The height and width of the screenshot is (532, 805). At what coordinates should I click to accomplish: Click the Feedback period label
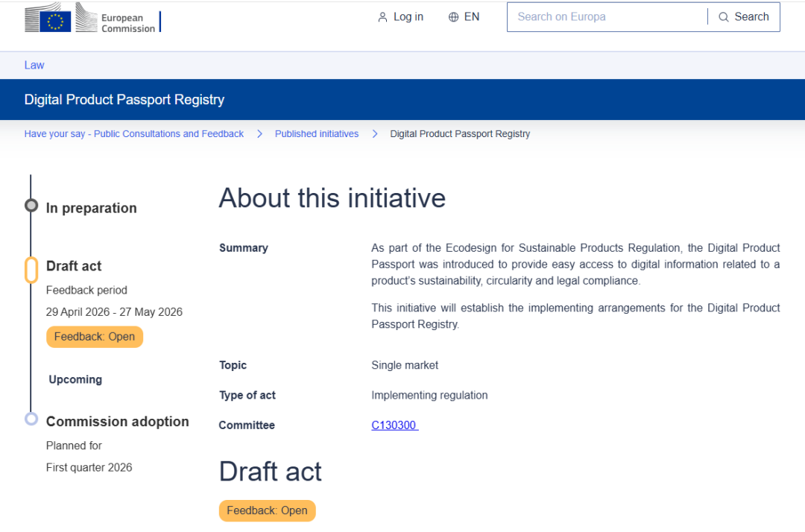tap(86, 291)
